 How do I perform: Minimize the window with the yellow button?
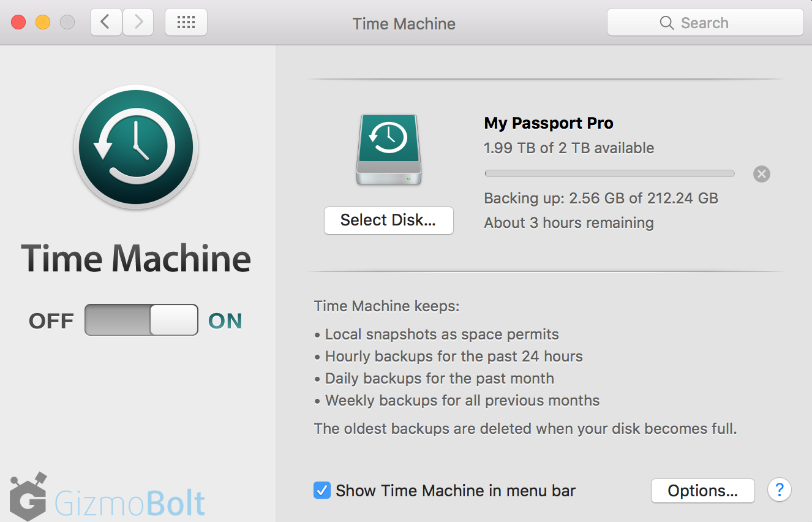coord(43,23)
